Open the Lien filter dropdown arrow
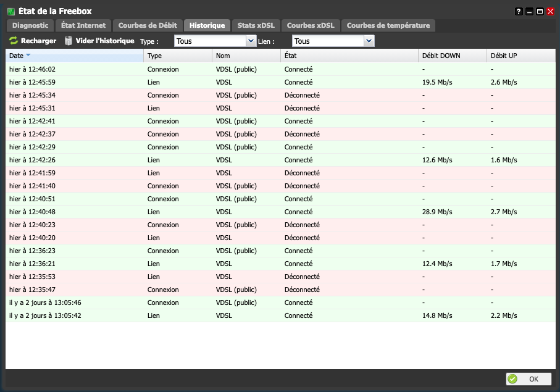 point(369,41)
